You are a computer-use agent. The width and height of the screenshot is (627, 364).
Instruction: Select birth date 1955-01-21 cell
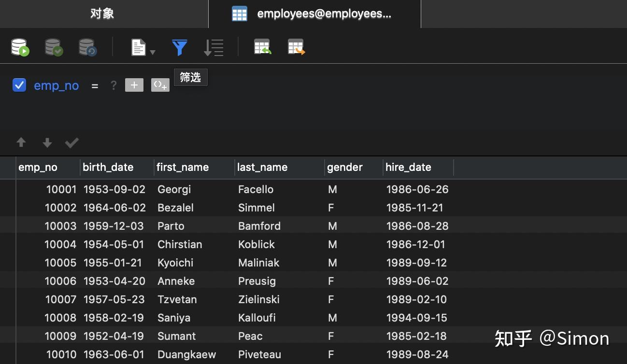117,263
